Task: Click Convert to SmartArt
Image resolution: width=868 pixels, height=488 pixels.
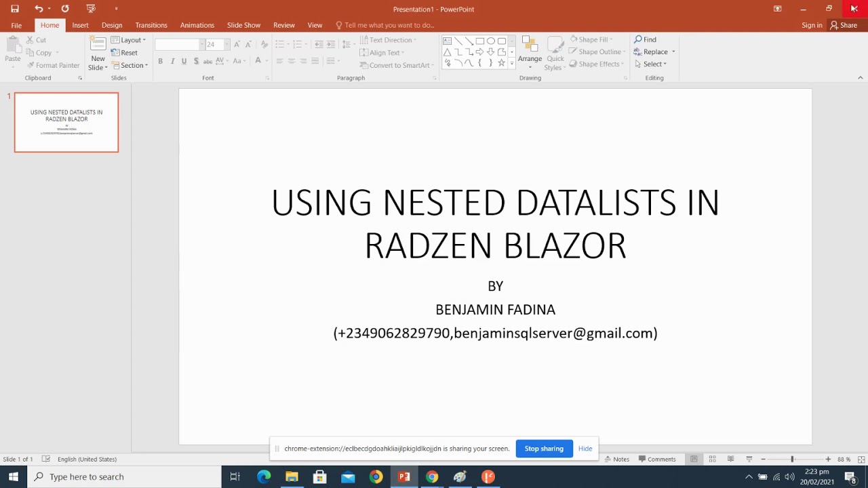Action: 395,66
